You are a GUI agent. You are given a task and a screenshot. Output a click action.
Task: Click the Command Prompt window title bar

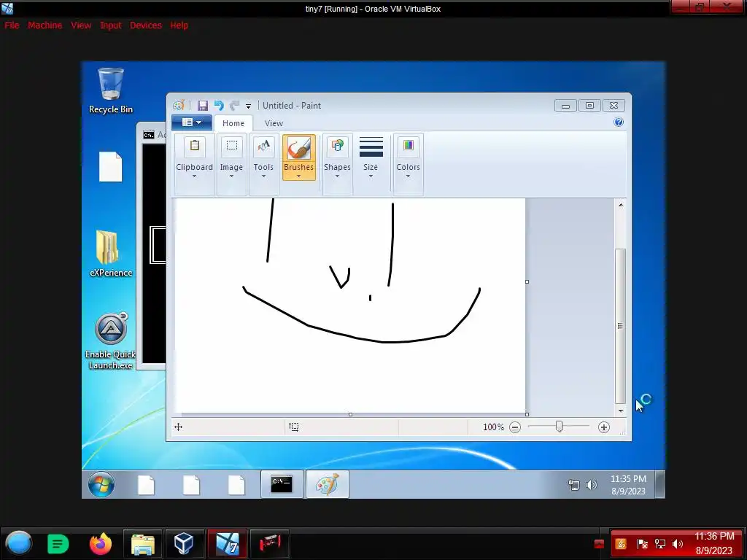pyautogui.click(x=152, y=135)
